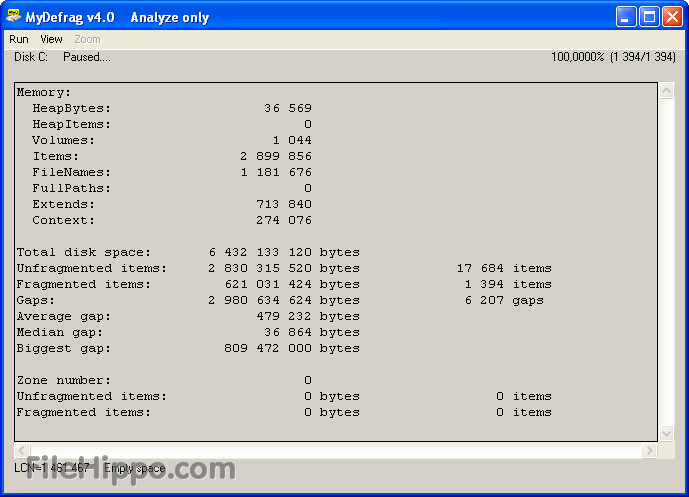This screenshot has width=689, height=497.
Task: Click the LCN status bar text
Action: (x=52, y=468)
